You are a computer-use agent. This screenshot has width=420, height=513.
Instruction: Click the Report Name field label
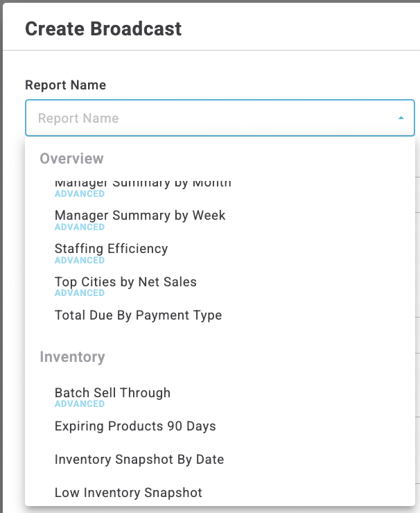pos(65,85)
